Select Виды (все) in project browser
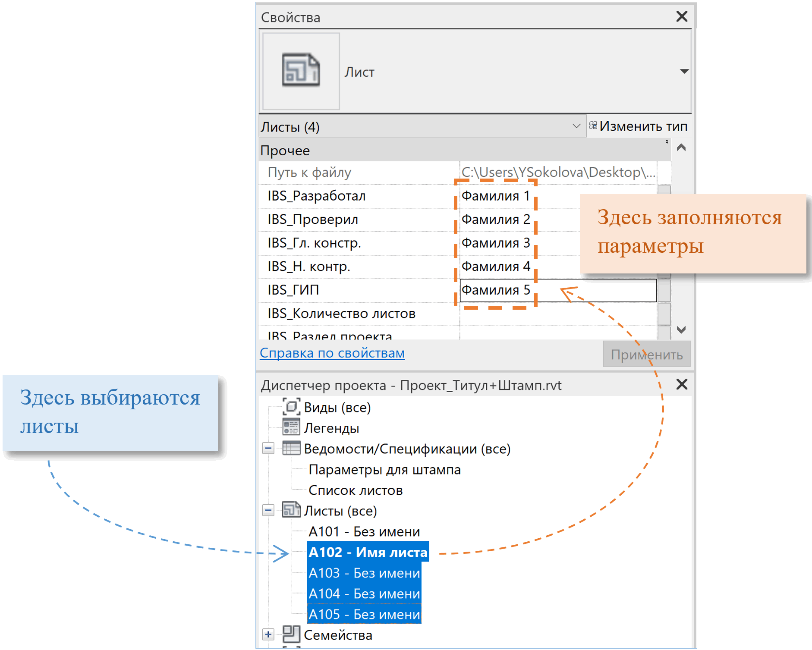 pos(337,408)
